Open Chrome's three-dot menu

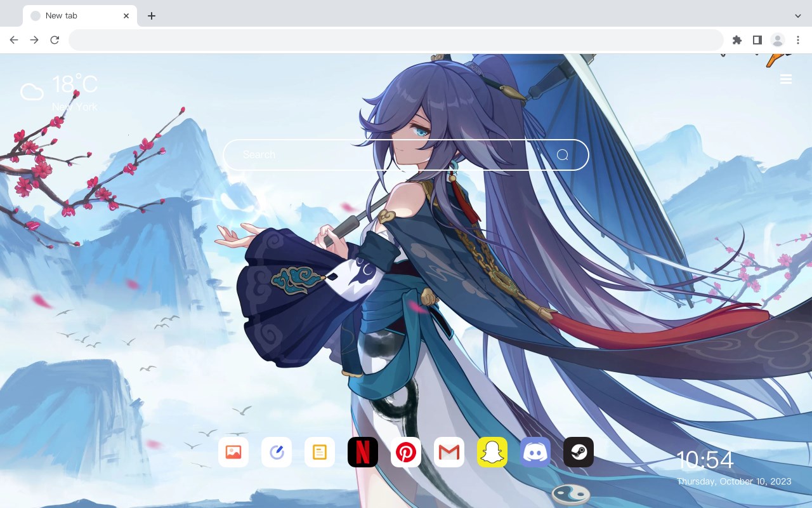pyautogui.click(x=798, y=40)
